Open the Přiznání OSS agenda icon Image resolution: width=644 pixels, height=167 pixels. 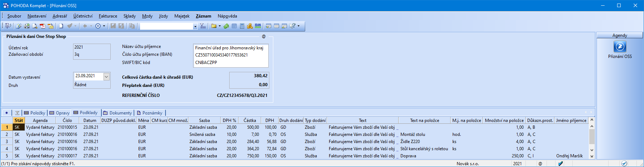(620, 47)
